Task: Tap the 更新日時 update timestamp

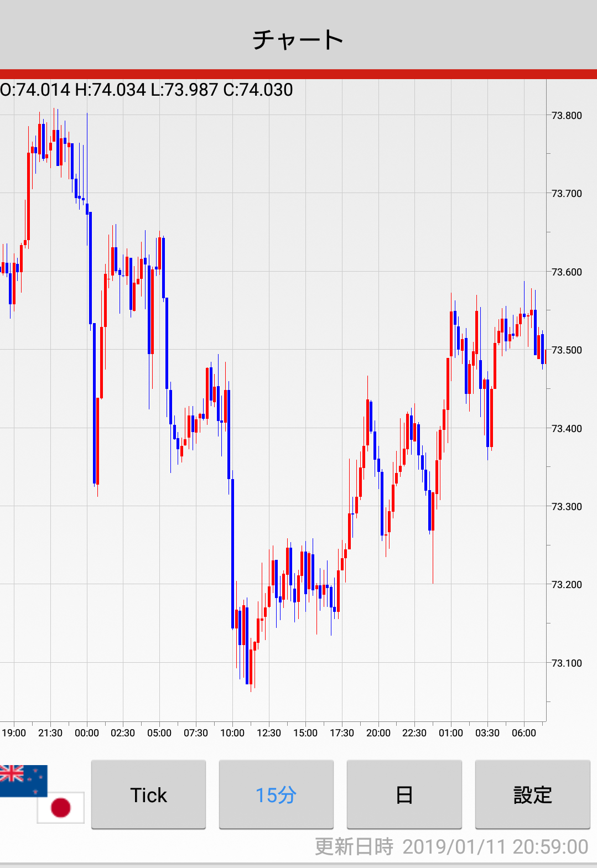Action: point(451,847)
